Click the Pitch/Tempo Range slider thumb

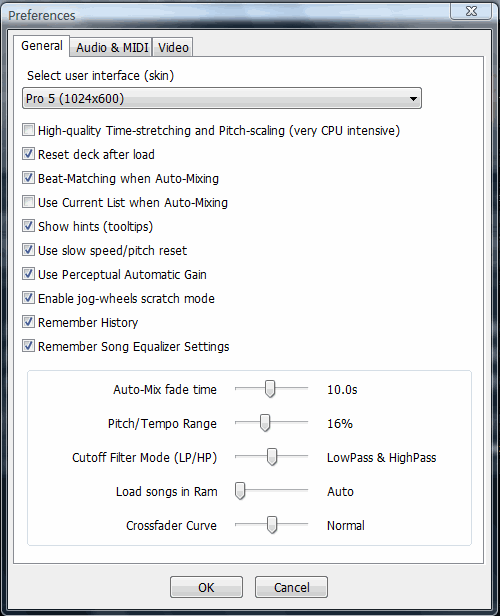(x=265, y=423)
